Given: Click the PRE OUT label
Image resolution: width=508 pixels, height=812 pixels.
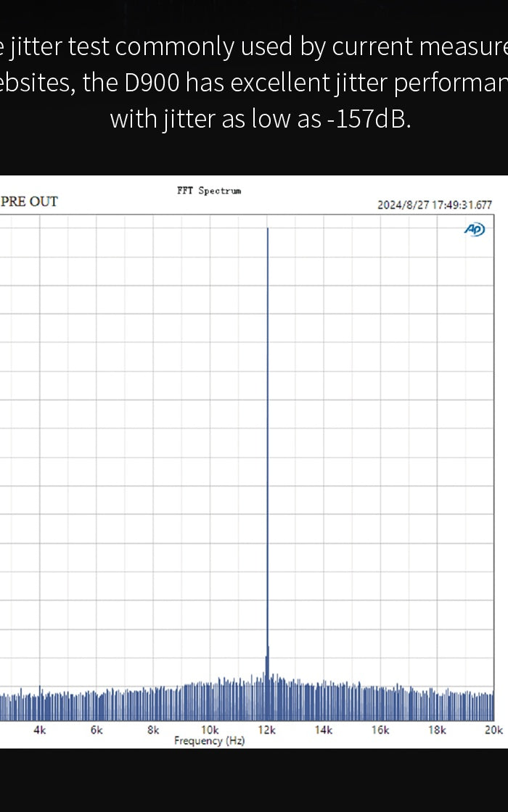Looking at the screenshot, I should [x=29, y=202].
